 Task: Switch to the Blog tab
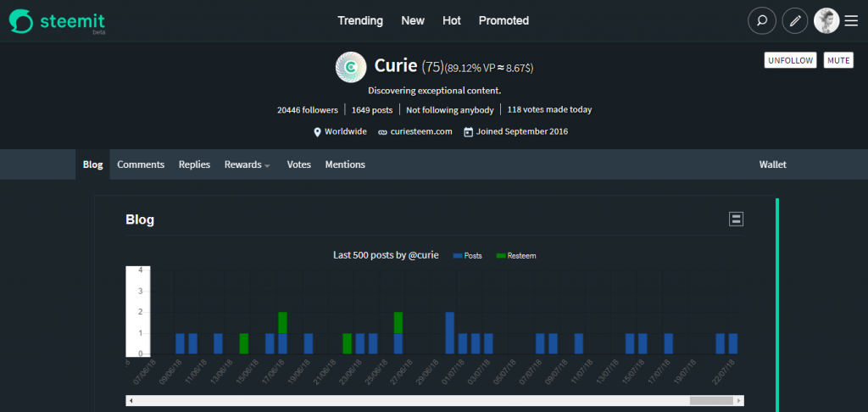click(x=93, y=164)
